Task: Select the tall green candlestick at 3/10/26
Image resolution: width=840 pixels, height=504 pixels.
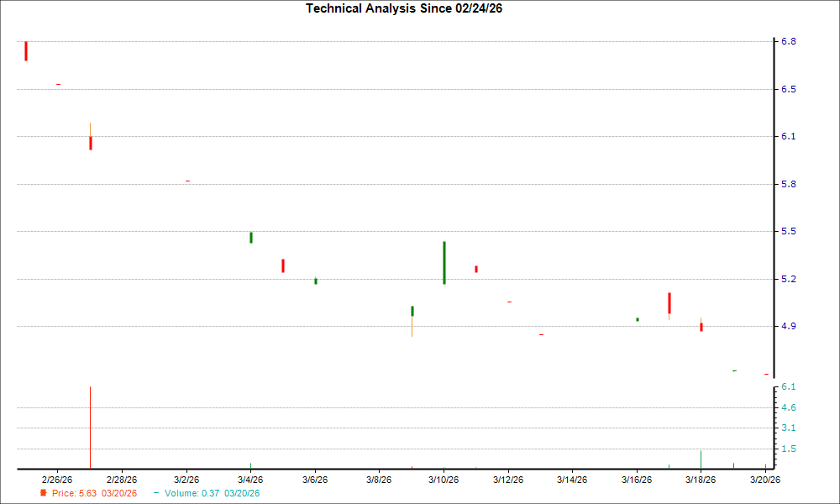Action: (444, 263)
